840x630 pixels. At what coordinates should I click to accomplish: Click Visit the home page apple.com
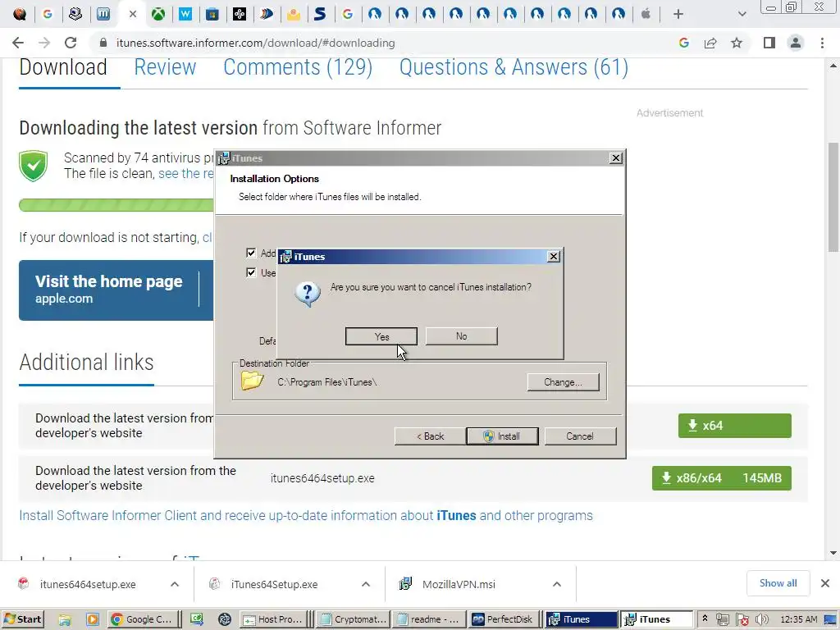click(x=116, y=290)
